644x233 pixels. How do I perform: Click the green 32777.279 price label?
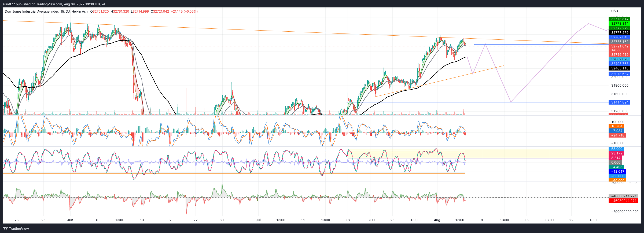pyautogui.click(x=620, y=28)
